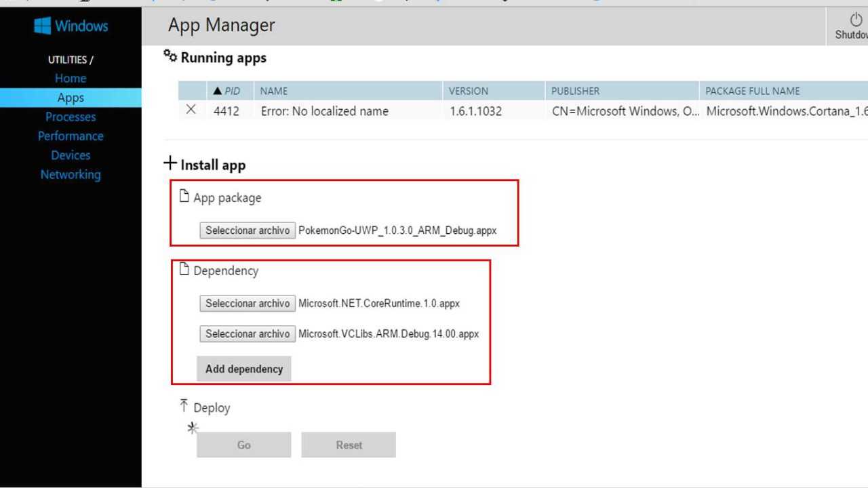Viewport: 868px width, 488px height.
Task: Click the Deploy upload arrow icon
Action: [184, 406]
